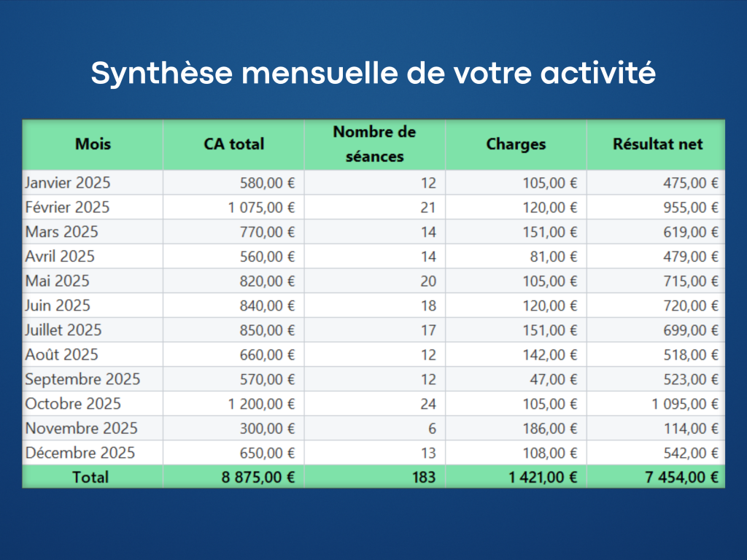Select the "Octobre 2025" row label

point(73,404)
